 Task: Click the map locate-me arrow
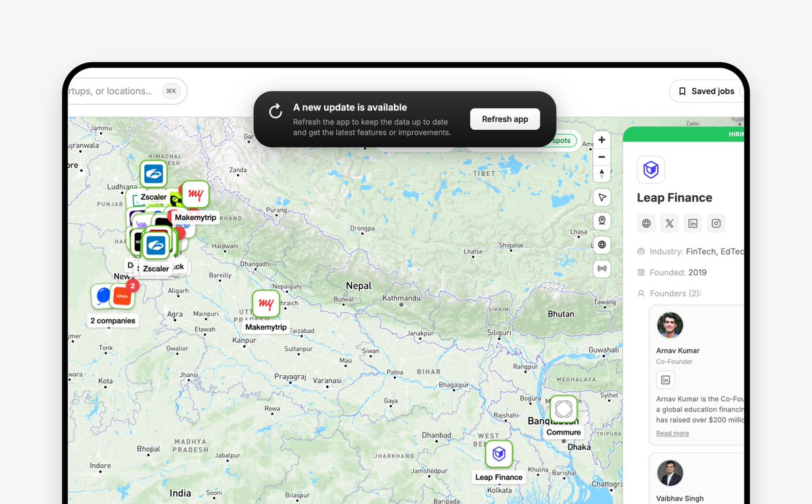pos(602,197)
